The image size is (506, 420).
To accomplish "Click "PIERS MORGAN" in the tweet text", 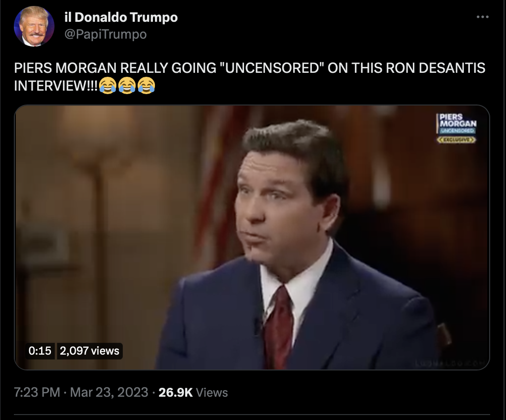I will [x=65, y=68].
